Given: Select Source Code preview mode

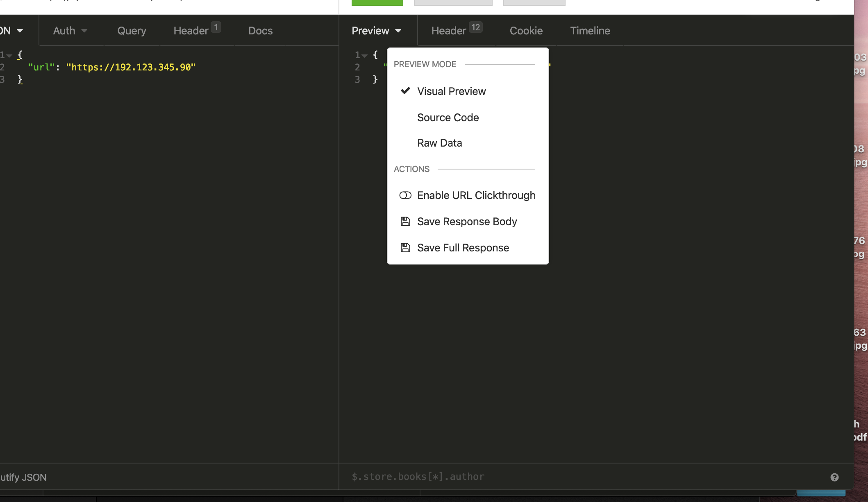Looking at the screenshot, I should (x=448, y=118).
